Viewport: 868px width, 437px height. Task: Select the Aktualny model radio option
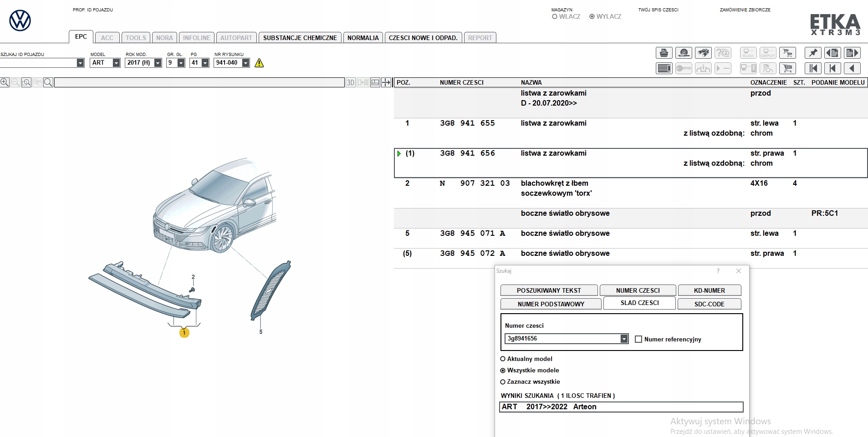click(503, 359)
